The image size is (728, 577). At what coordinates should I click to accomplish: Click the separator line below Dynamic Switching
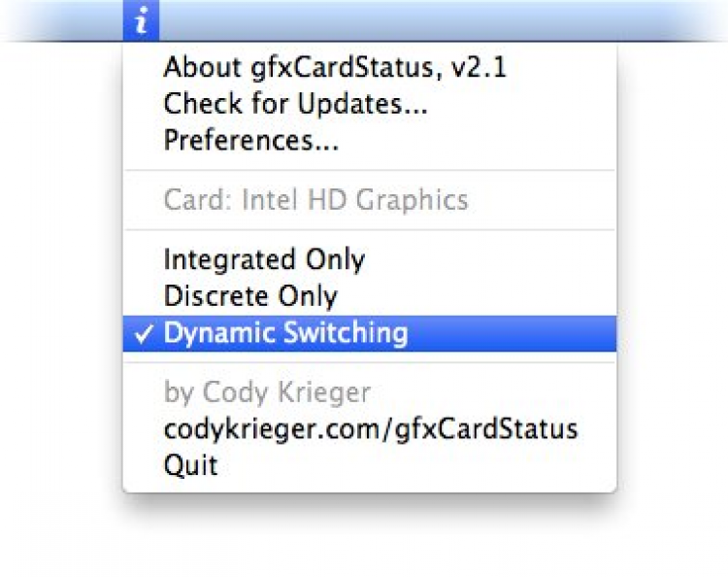[x=369, y=362]
